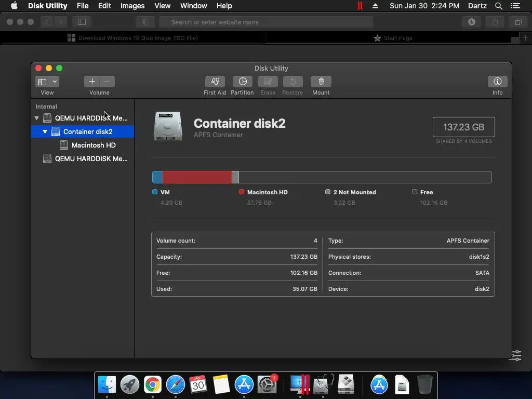Screen dimensions: 532x399
Task: Click the red Macintosh HD legend swatch
Action: [242, 192]
